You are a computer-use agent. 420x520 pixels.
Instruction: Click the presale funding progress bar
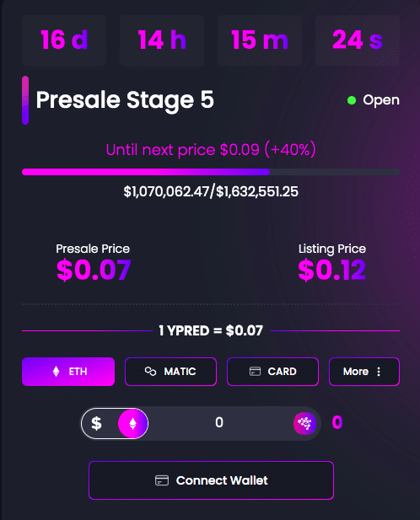(x=211, y=172)
